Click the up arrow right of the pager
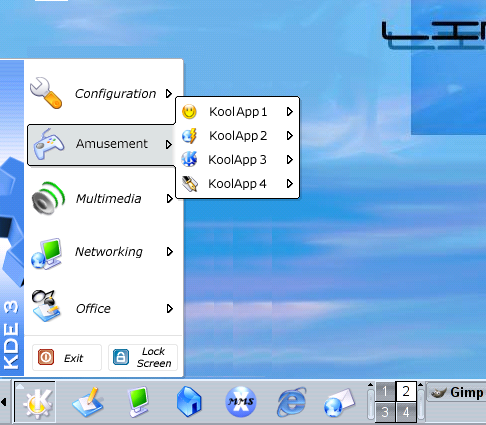Image resolution: width=486 pixels, height=425 pixels. tap(421, 385)
